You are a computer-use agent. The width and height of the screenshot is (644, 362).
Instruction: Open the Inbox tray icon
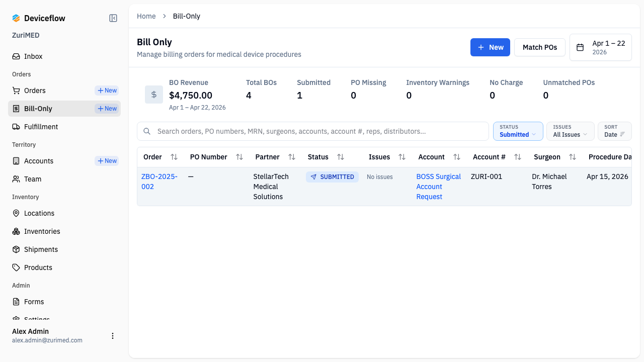click(16, 56)
